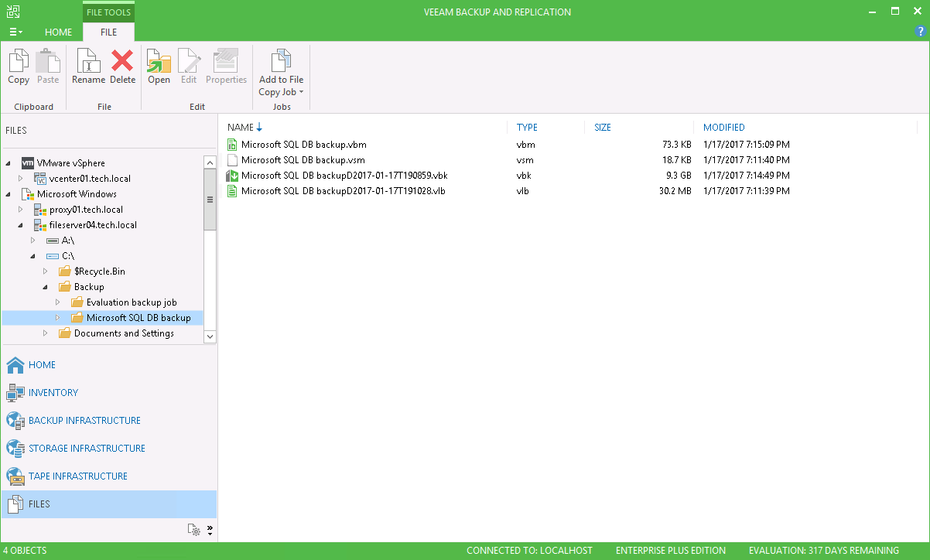
Task: Click the .vbk full backup file icon
Action: point(231,176)
